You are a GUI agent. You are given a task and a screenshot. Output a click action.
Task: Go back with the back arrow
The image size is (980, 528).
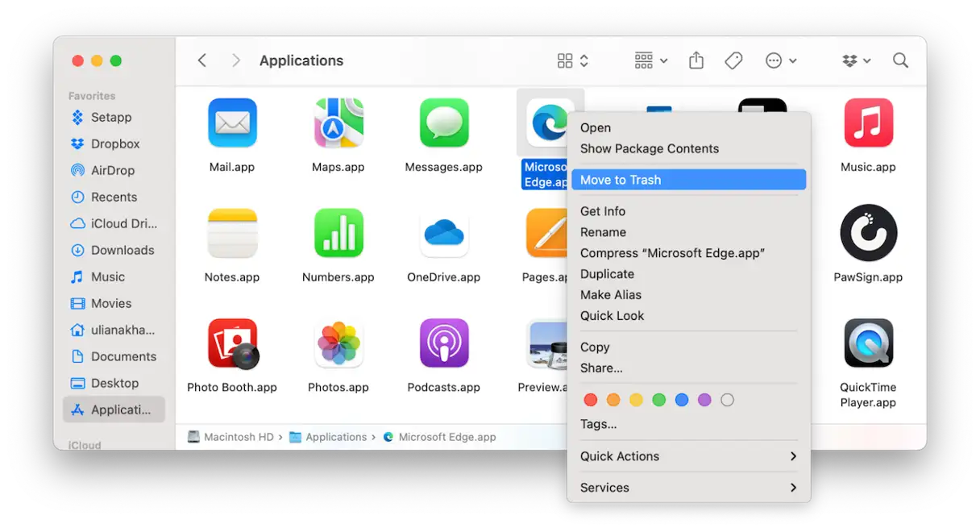coord(202,60)
